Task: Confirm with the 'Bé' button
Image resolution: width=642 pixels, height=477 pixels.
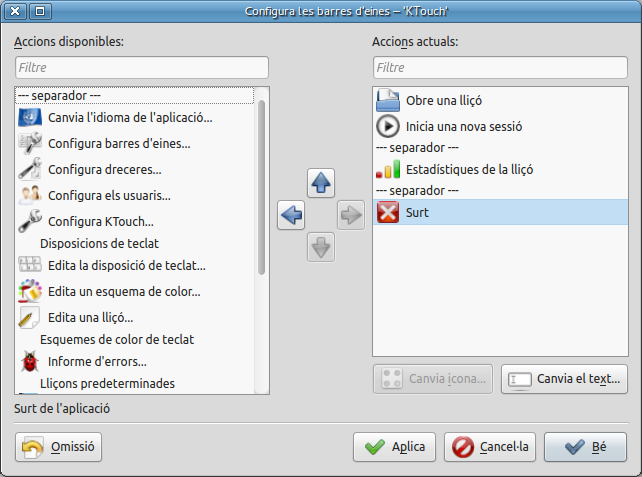Action: click(585, 447)
